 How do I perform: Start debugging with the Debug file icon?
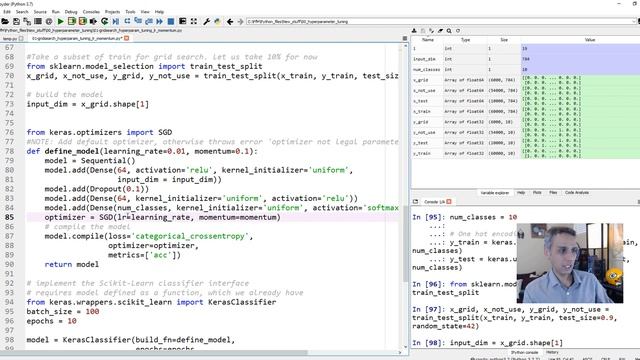[116, 21]
